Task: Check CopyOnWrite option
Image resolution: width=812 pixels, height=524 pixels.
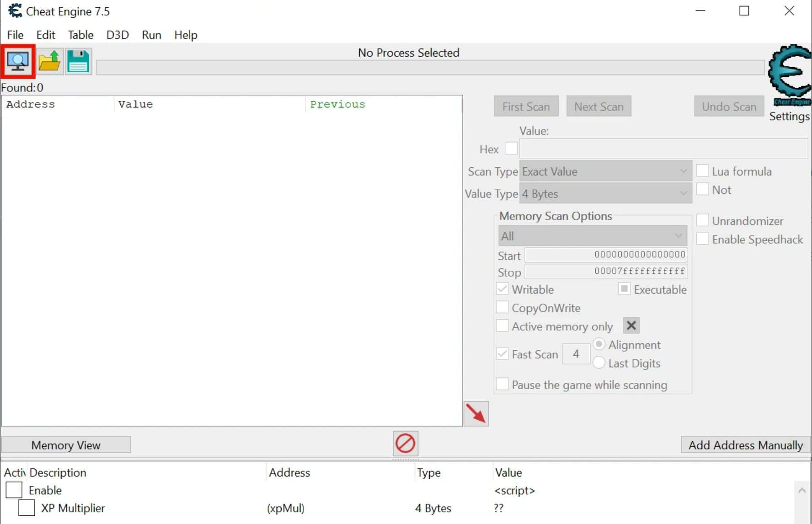Action: [502, 307]
